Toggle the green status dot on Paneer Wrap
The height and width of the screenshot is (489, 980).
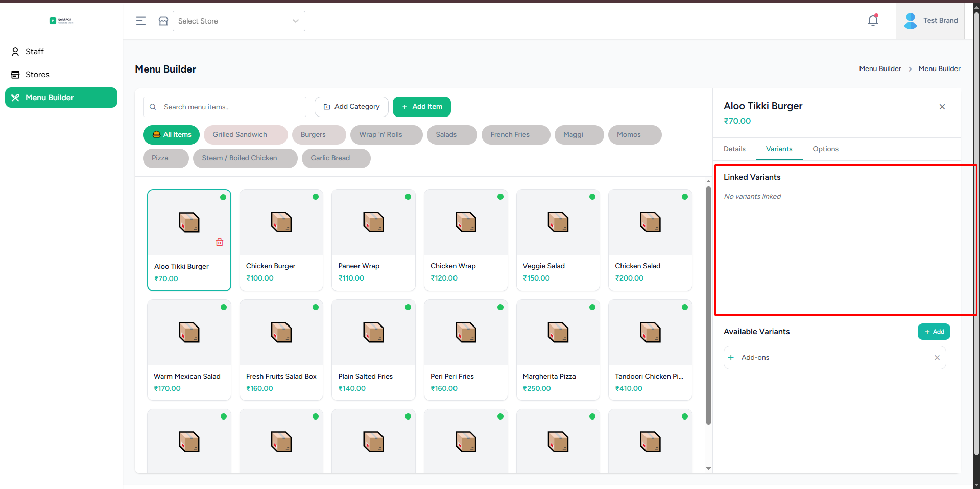pos(408,197)
